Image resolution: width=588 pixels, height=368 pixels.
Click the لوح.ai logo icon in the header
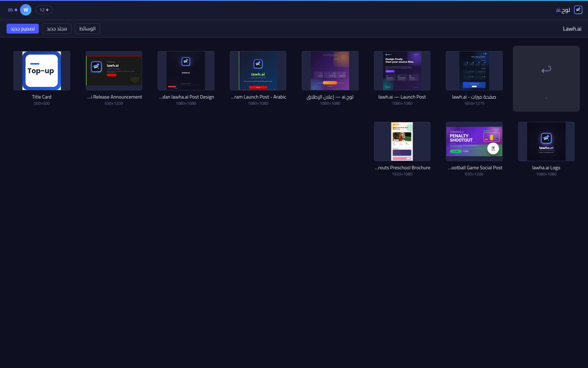pyautogui.click(x=578, y=10)
